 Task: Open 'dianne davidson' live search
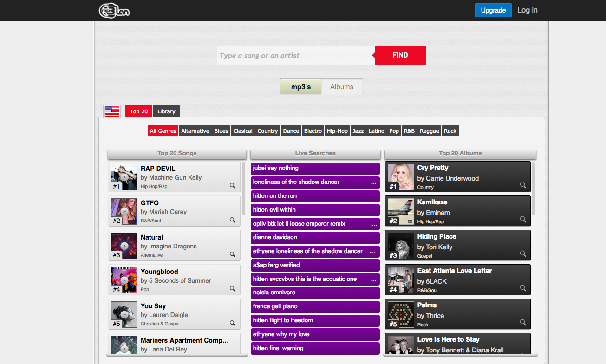tap(315, 237)
